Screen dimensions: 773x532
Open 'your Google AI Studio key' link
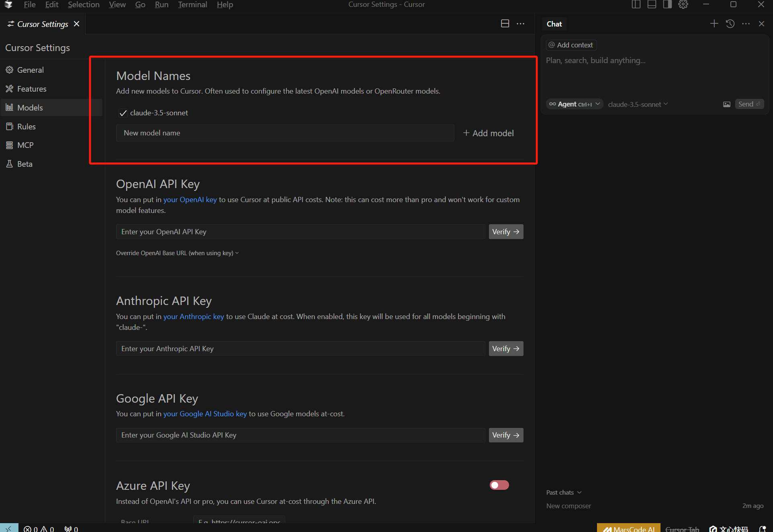pos(205,414)
